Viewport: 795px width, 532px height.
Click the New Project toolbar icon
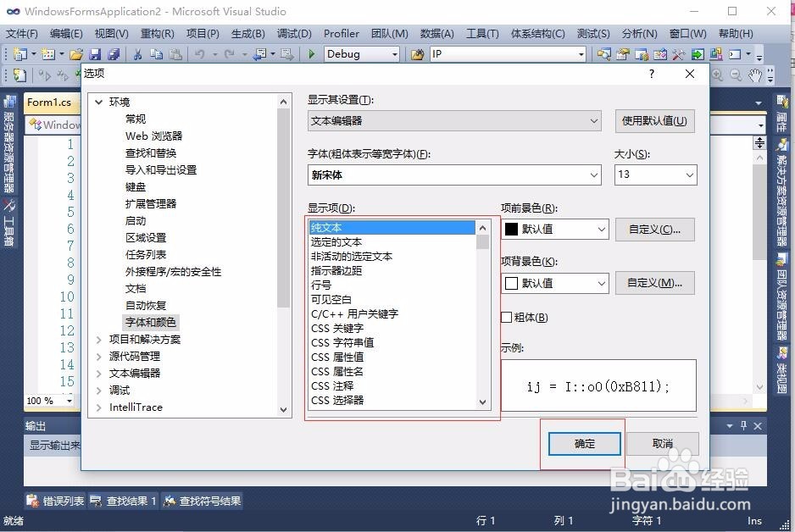[x=20, y=53]
